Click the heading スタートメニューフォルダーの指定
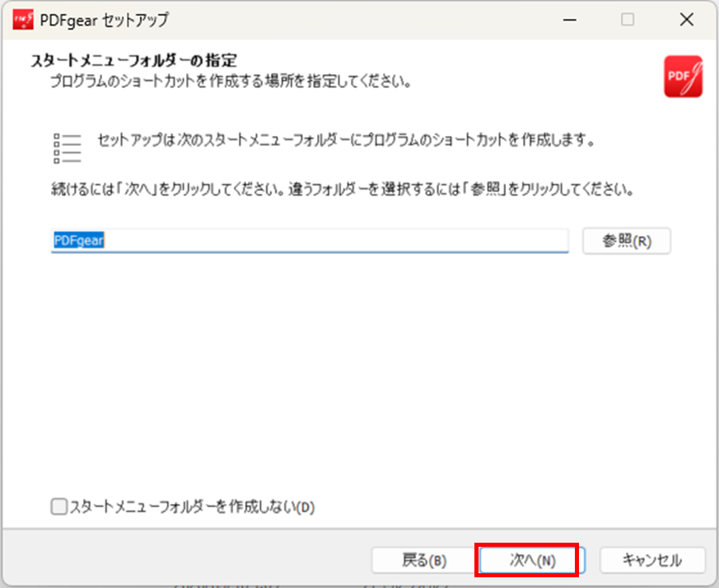The image size is (719, 588). [134, 61]
